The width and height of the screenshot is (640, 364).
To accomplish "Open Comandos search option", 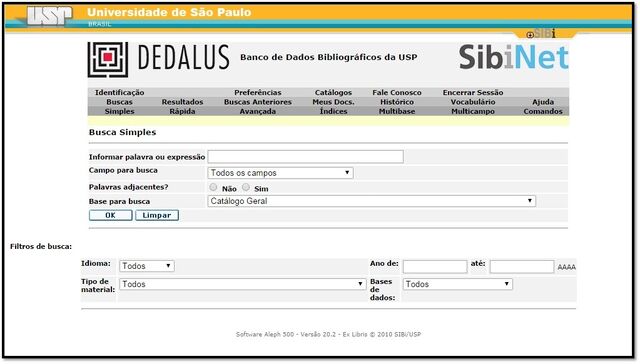I will pos(543,111).
